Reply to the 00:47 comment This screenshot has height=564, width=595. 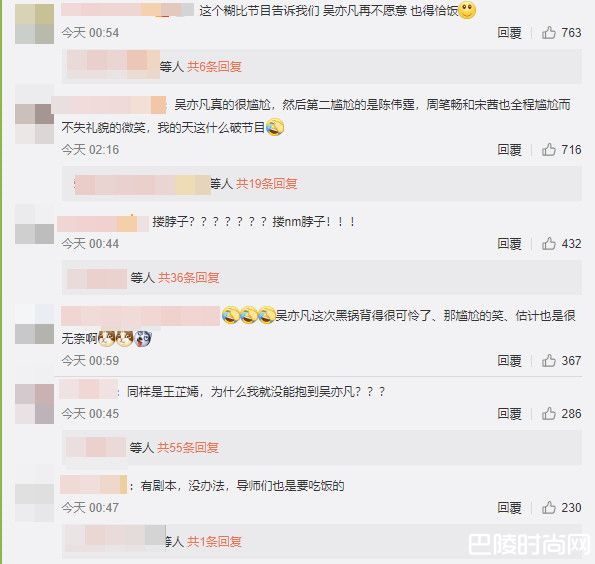tap(509, 507)
